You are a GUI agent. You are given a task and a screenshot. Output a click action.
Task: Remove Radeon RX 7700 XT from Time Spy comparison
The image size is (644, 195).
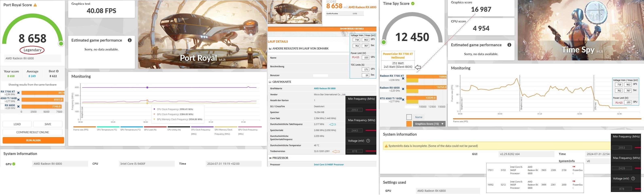coord(403,79)
